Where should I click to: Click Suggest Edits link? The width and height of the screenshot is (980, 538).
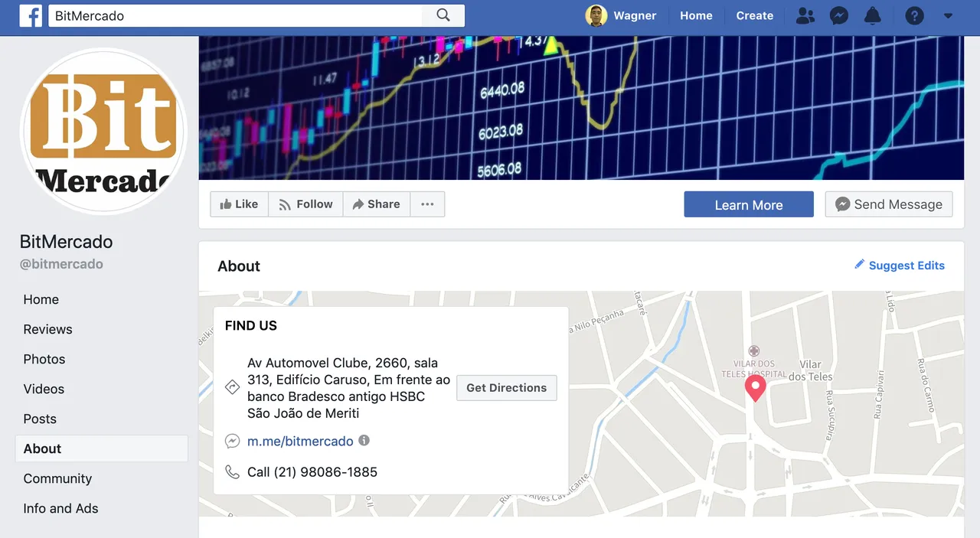900,266
